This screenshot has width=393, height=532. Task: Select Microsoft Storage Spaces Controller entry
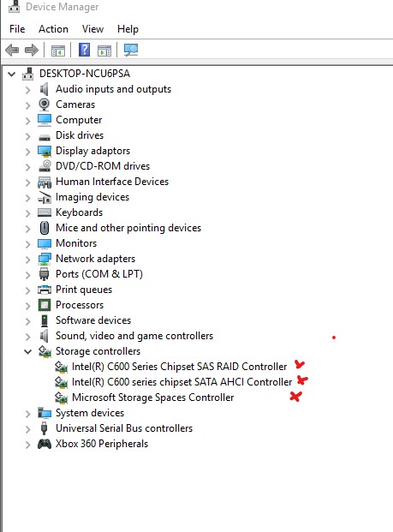click(153, 398)
